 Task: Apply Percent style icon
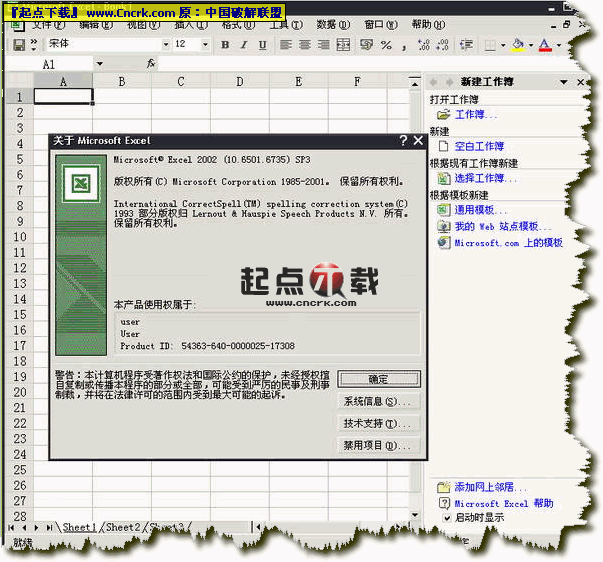(386, 45)
